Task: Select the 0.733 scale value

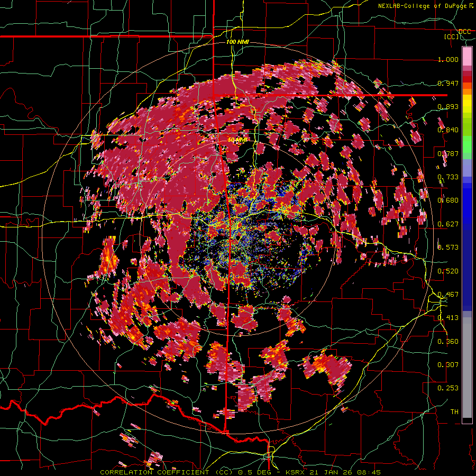Action: click(x=448, y=177)
